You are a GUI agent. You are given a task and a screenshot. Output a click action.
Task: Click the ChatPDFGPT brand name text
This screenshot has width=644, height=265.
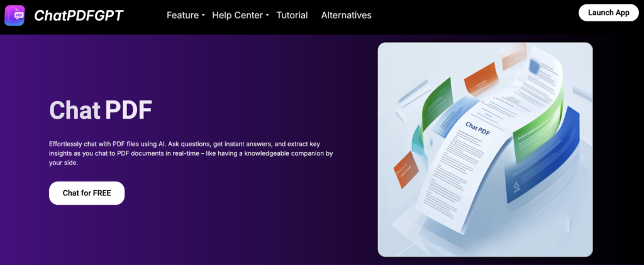click(79, 16)
